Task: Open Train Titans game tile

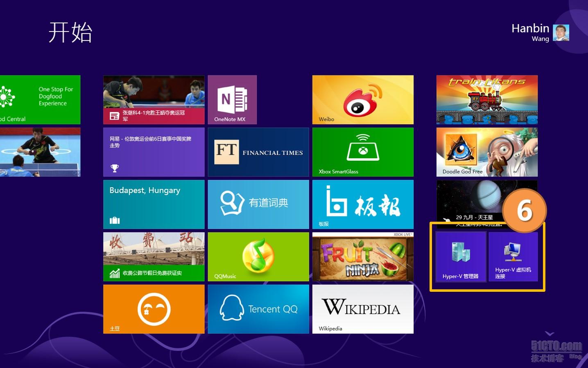Action: 487,100
